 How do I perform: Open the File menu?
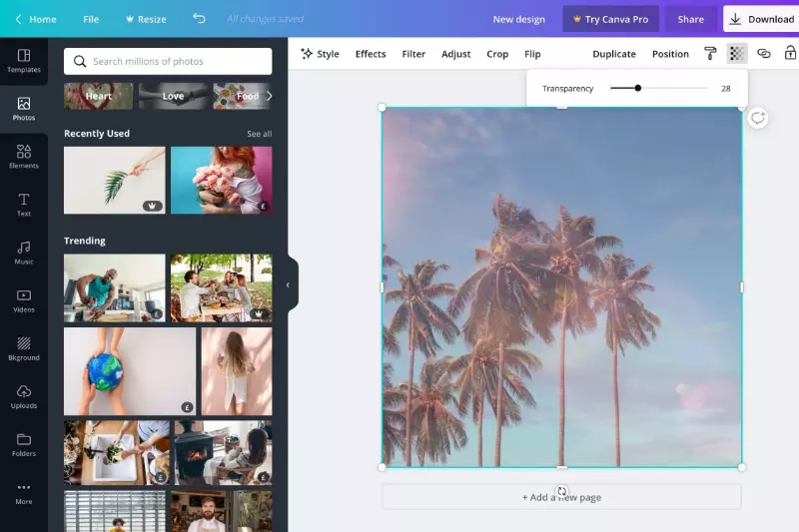click(x=91, y=19)
